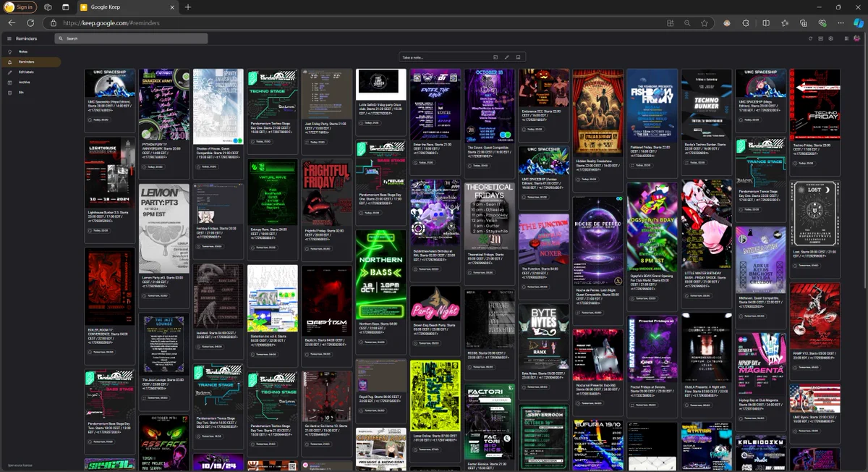Open Keep settings gear icon
Image resolution: width=868 pixels, height=472 pixels.
coord(831,38)
